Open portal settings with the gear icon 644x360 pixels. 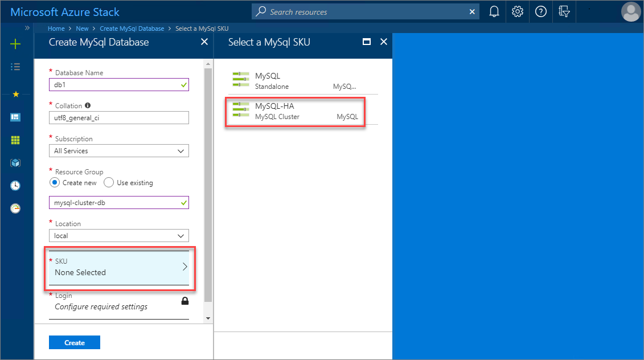[x=517, y=11]
